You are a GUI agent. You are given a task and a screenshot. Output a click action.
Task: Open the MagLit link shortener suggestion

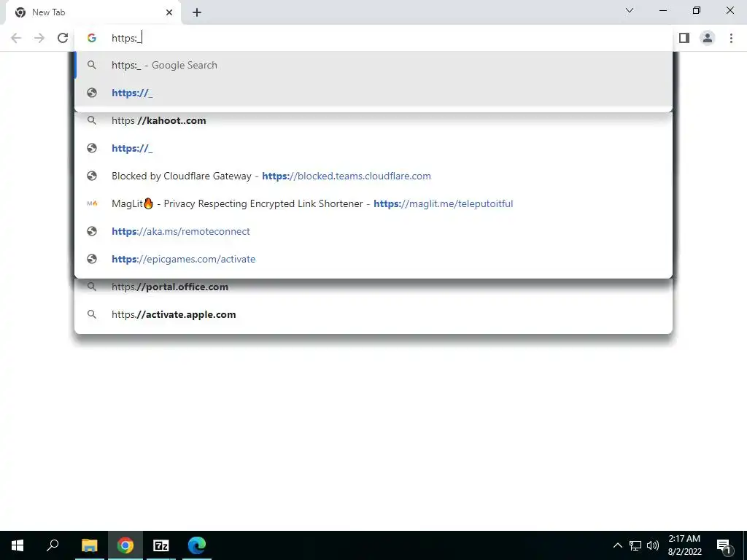(373, 204)
